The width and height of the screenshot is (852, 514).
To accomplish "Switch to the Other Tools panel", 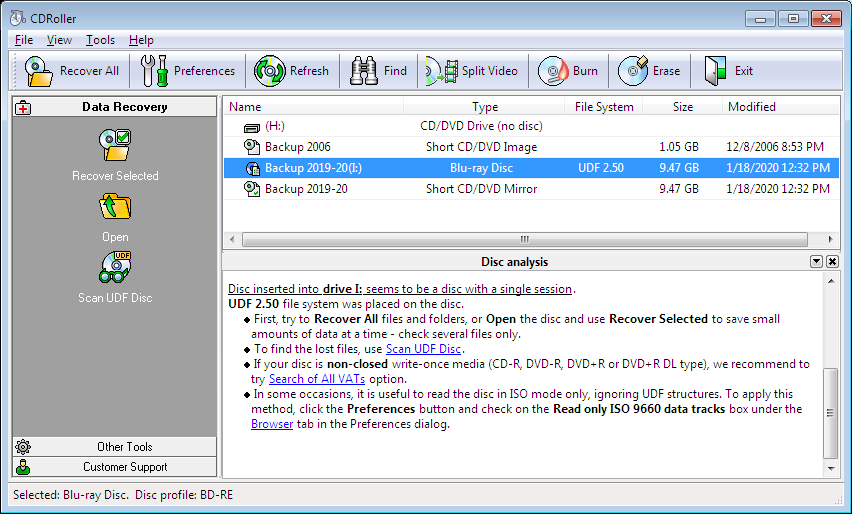I will [115, 447].
